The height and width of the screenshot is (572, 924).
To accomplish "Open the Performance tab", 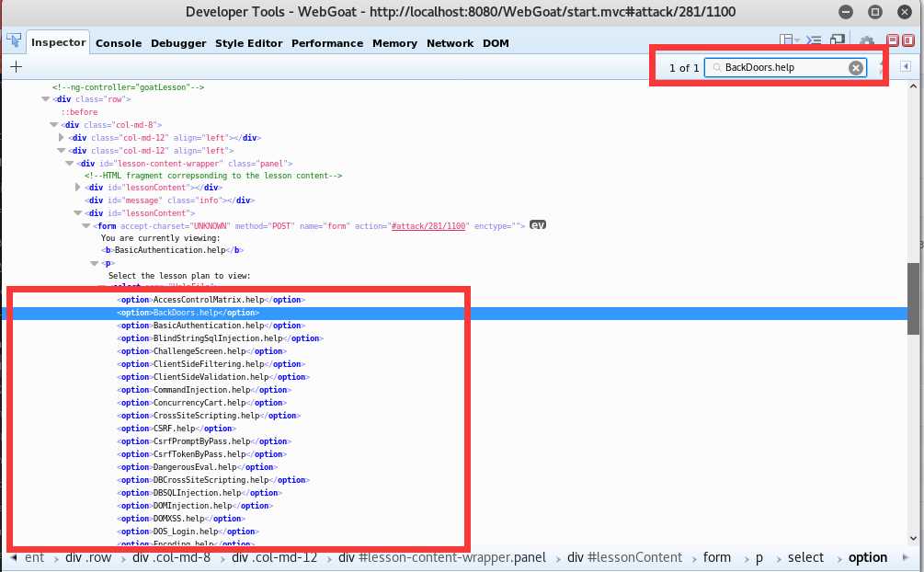I will 327,43.
